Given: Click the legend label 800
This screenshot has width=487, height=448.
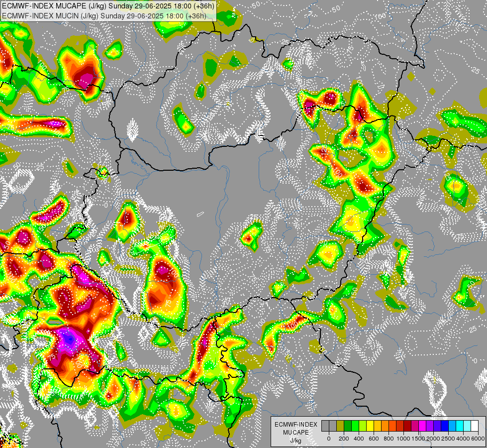Looking at the screenshot, I should tap(389, 439).
